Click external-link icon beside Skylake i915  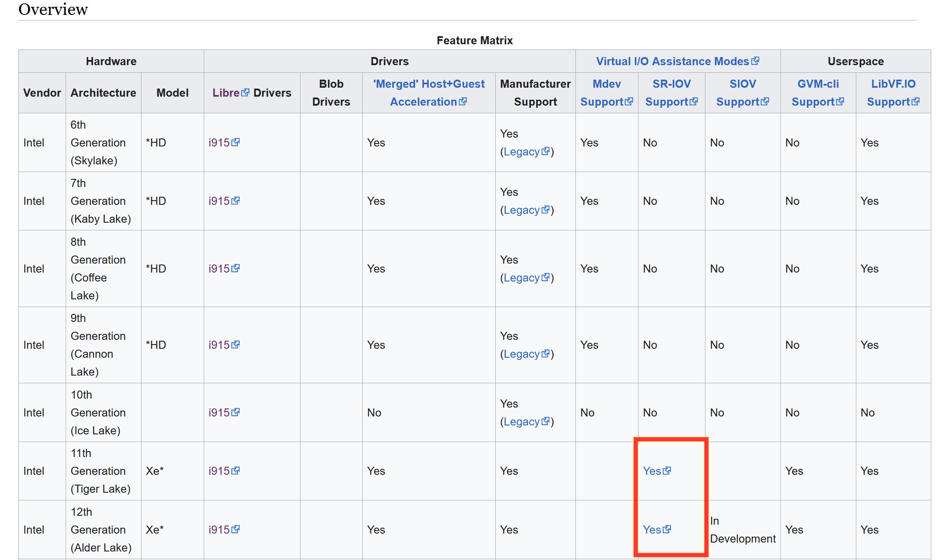point(236,142)
